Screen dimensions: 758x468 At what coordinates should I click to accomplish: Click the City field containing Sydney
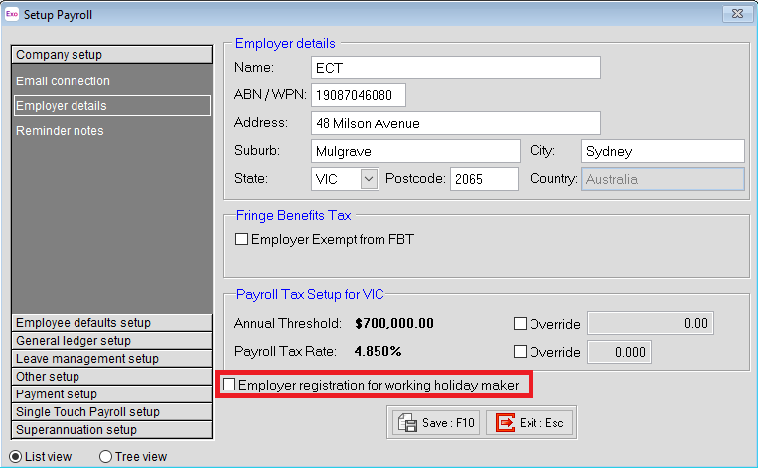[x=663, y=151]
